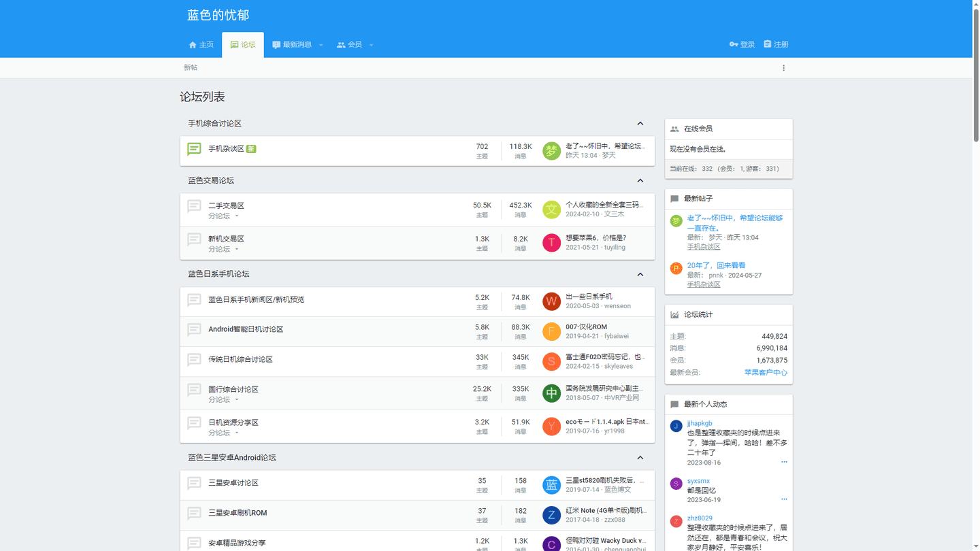The width and height of the screenshot is (980, 551).
Task: Open jjhapkgb profile link
Action: 700,423
